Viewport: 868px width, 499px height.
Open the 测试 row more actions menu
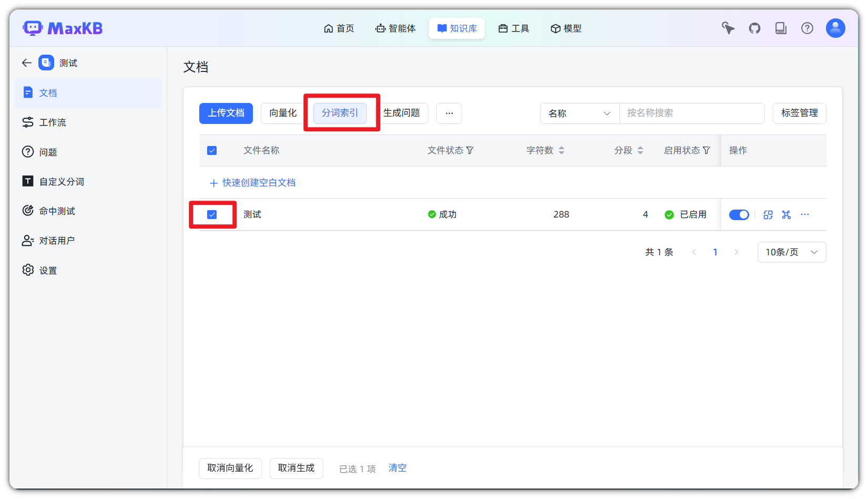pos(805,214)
